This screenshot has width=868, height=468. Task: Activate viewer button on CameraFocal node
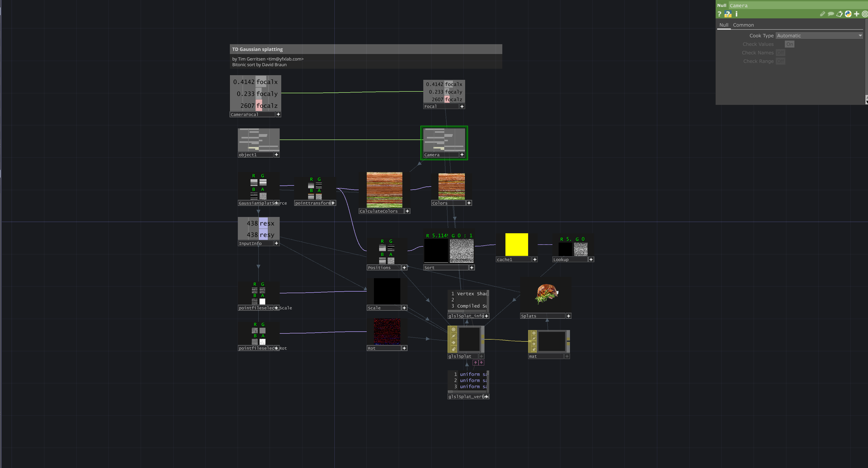click(278, 115)
